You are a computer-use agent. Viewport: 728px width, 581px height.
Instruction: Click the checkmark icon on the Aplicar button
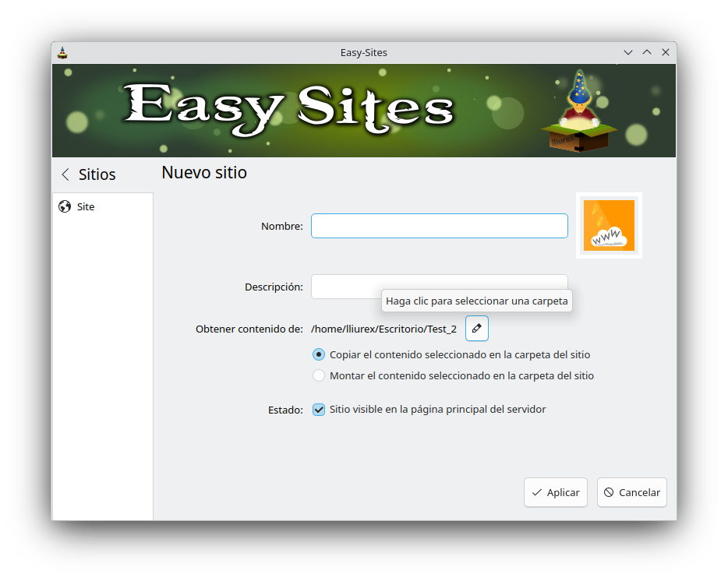pyautogui.click(x=537, y=492)
